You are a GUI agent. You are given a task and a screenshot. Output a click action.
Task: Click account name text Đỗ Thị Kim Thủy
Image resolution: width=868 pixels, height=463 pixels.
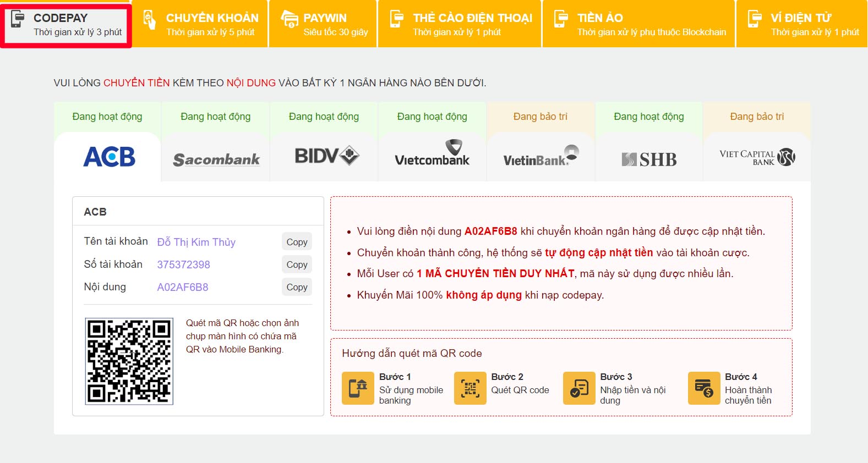pos(196,242)
